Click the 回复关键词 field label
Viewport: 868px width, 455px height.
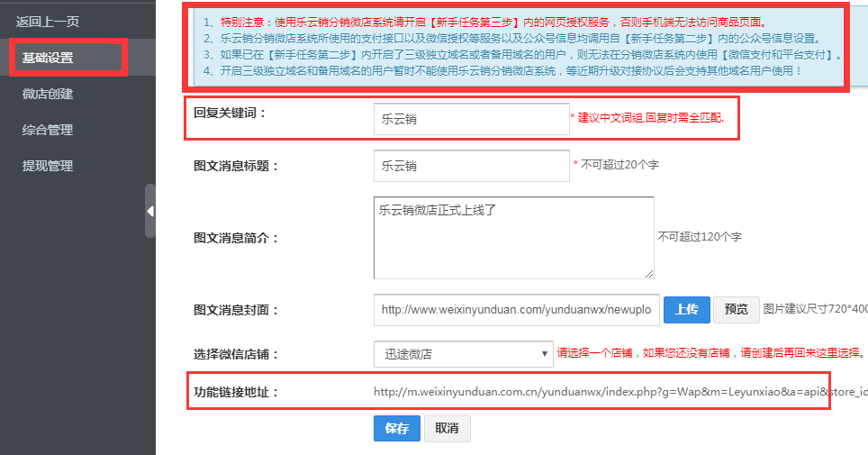pos(231,114)
